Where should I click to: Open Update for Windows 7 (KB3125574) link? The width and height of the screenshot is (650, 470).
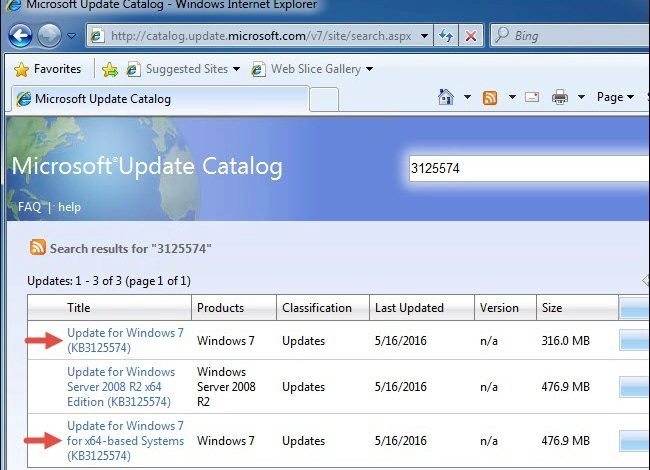point(125,340)
